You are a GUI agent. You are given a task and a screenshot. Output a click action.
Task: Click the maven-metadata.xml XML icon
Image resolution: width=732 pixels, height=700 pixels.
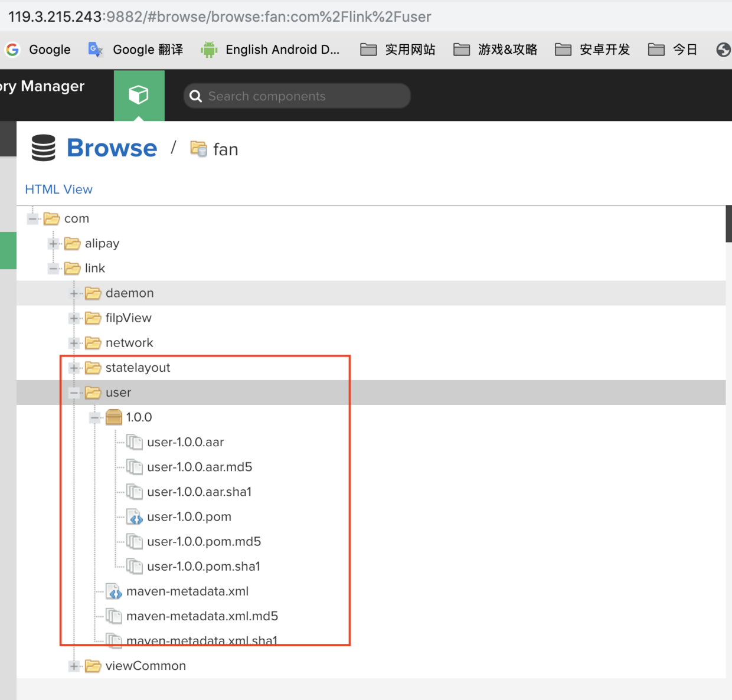pos(114,591)
